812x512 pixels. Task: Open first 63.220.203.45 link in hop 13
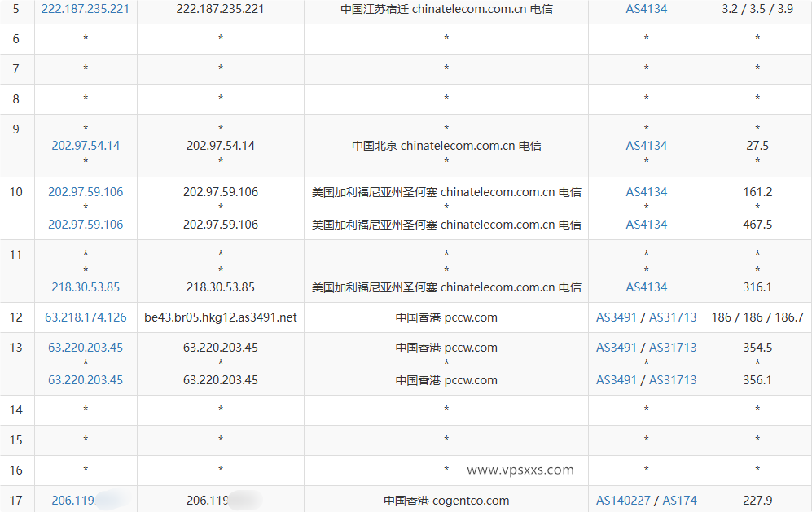(x=86, y=348)
